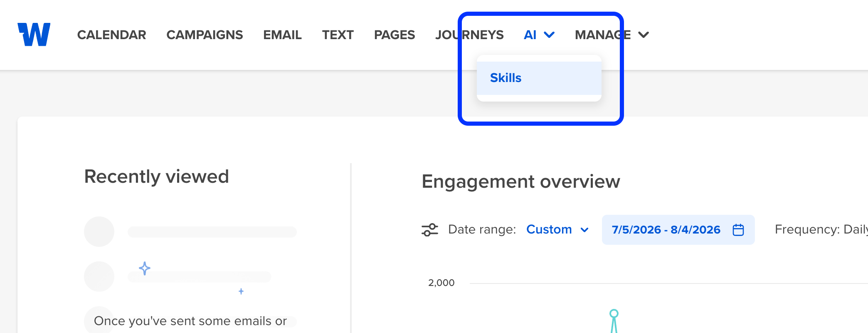Image resolution: width=868 pixels, height=333 pixels.
Task: Open the calendar picker icon in date field
Action: [x=738, y=230]
